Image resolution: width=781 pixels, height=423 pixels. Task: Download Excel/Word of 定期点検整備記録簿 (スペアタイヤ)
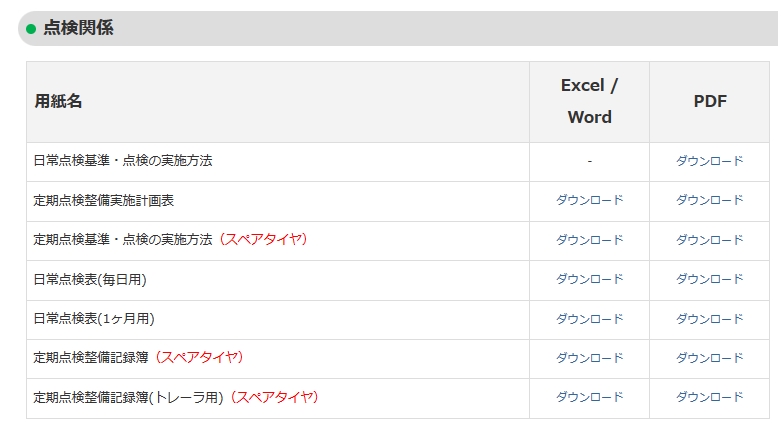589,358
